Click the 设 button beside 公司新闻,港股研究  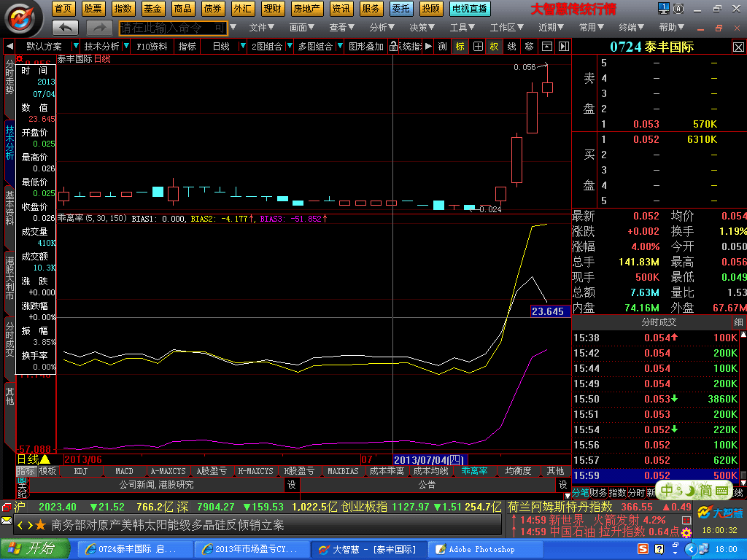point(292,485)
